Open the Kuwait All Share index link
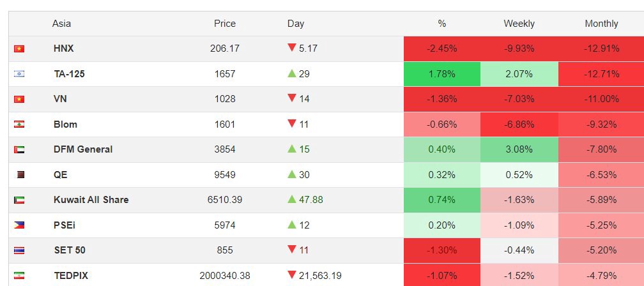This screenshot has height=286, width=644. 91,200
